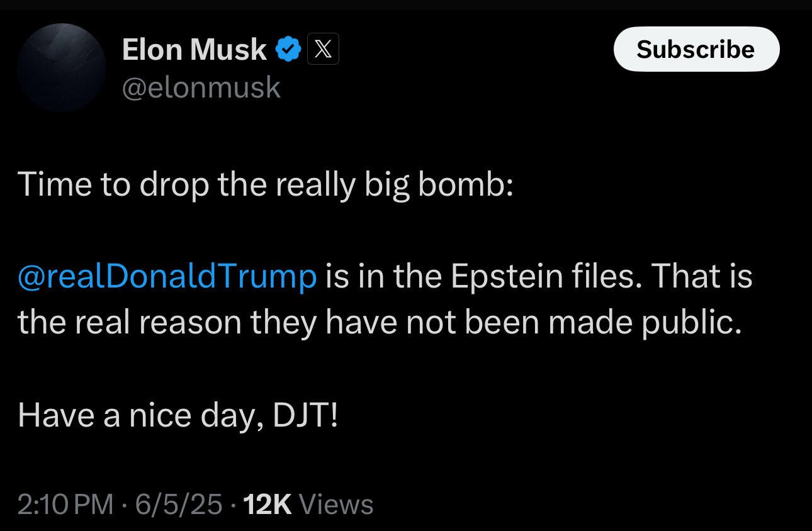
Task: Click the "the real reason" phrase
Action: click(x=130, y=323)
